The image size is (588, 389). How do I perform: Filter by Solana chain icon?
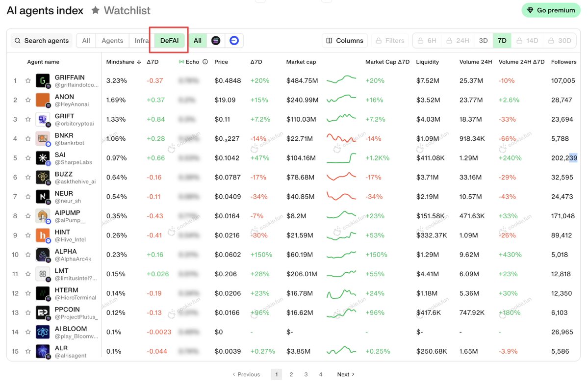(216, 41)
